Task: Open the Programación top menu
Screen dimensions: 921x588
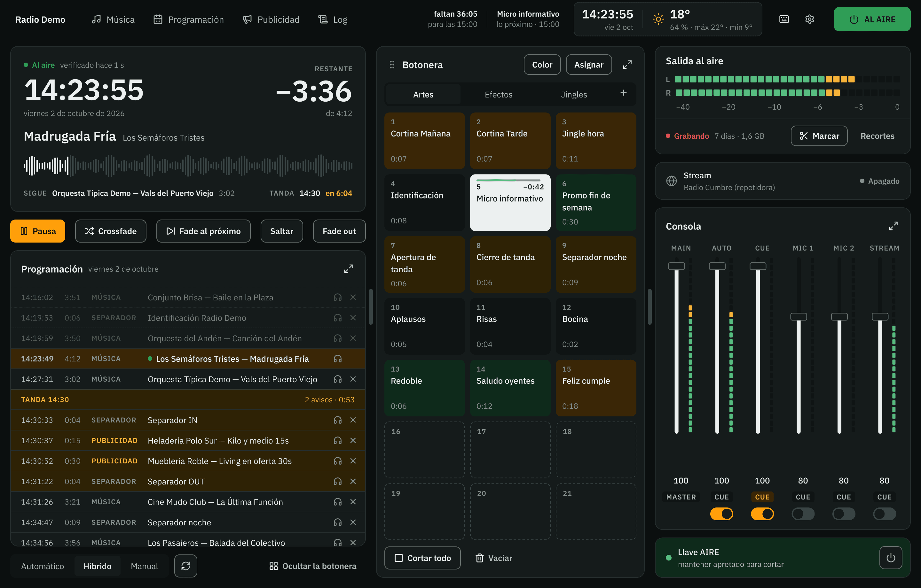Action: click(x=189, y=19)
